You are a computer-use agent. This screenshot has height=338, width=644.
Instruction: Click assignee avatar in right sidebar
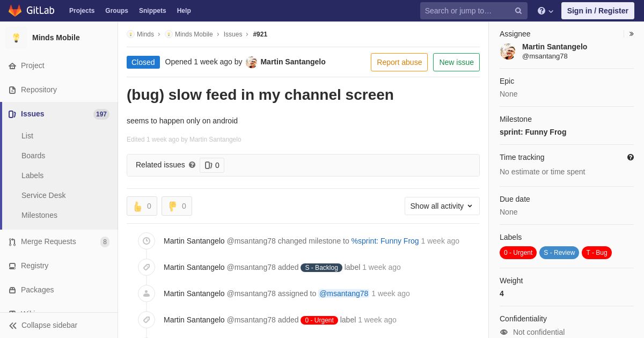coord(508,52)
